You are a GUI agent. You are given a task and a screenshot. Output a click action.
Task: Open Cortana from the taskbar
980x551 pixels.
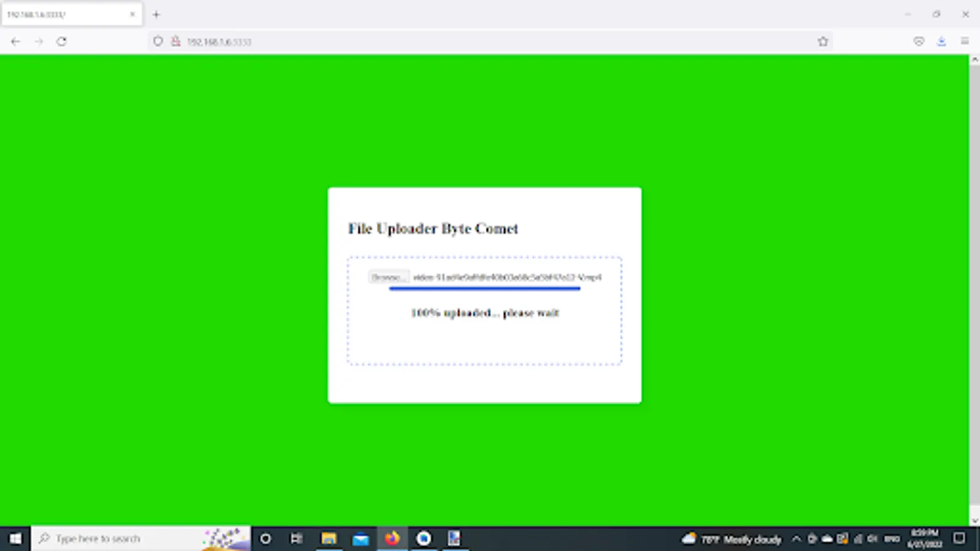click(x=265, y=539)
